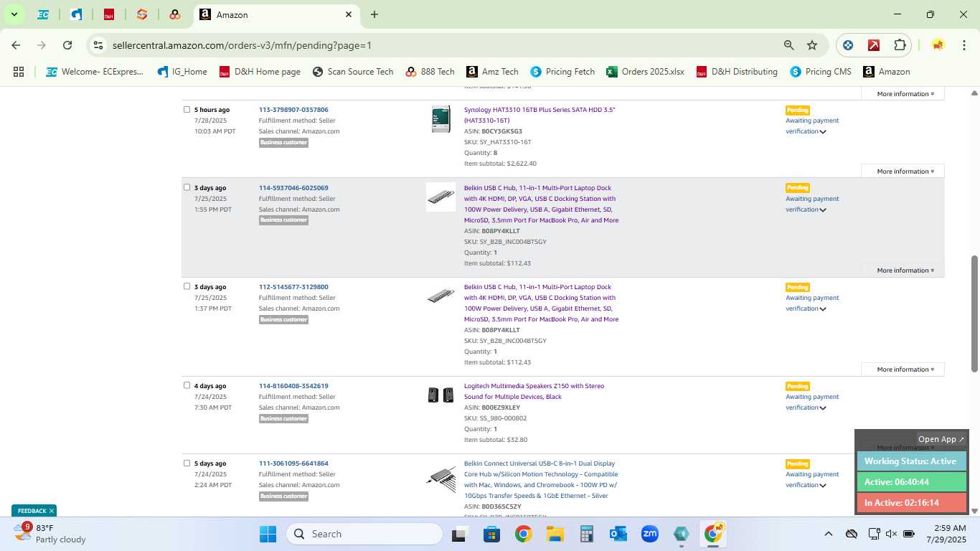Open a new browser tab

(374, 14)
